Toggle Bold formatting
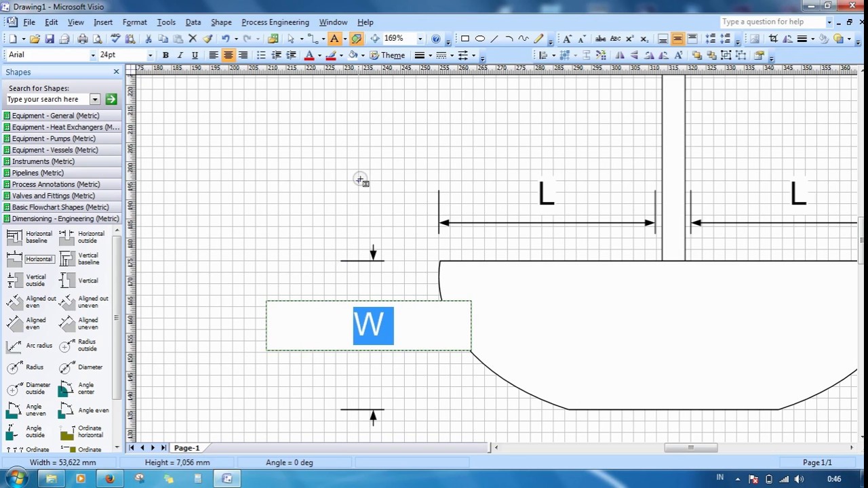 pyautogui.click(x=165, y=55)
